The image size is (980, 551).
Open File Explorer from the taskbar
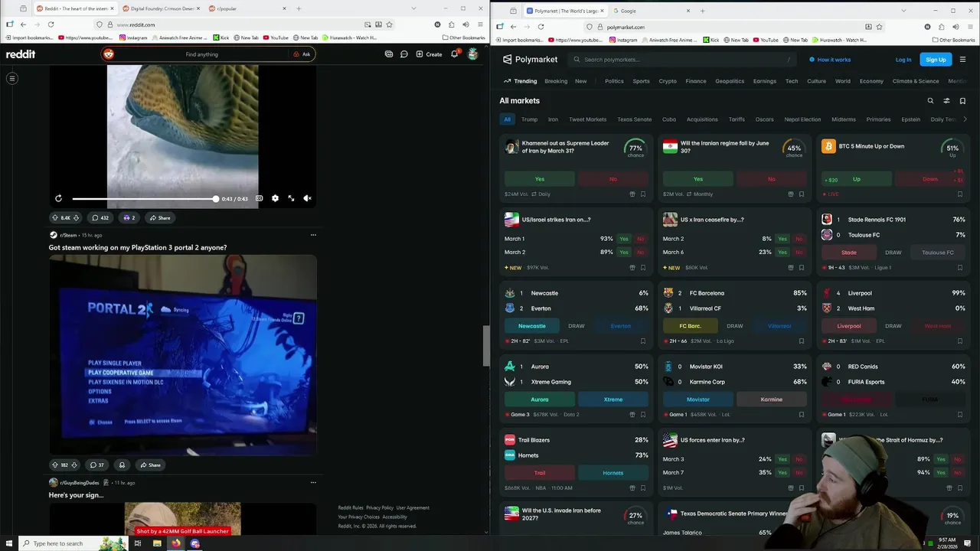pyautogui.click(x=157, y=543)
